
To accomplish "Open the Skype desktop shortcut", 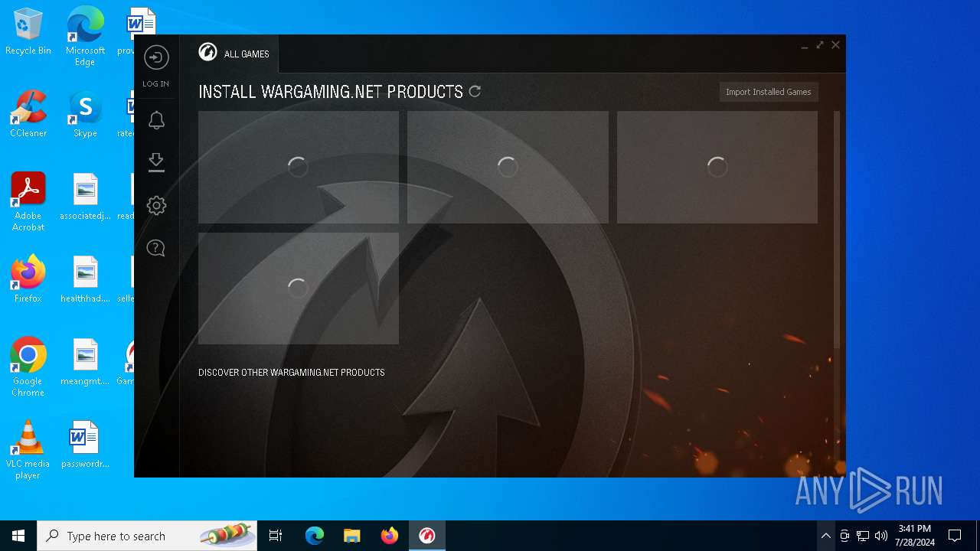I will click(85, 114).
